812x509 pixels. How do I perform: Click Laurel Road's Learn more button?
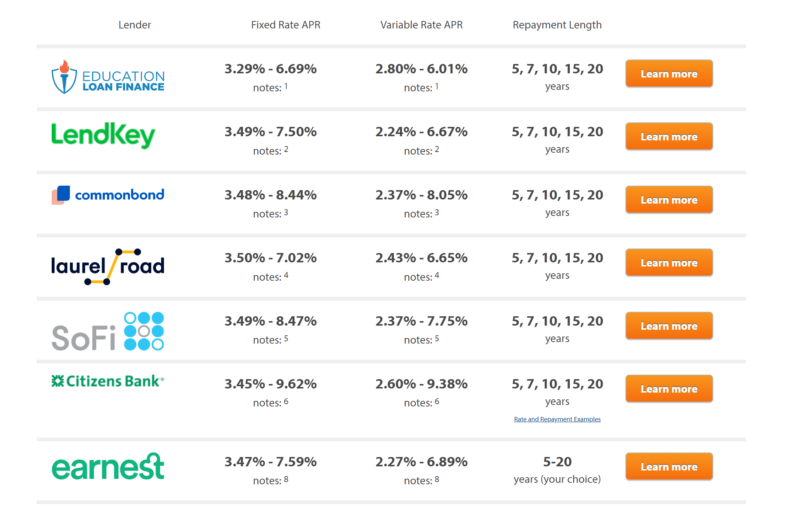tap(669, 263)
